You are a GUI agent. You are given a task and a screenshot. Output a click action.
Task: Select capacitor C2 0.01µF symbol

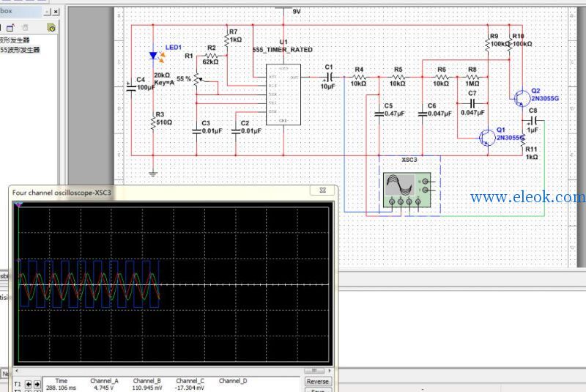pos(235,131)
